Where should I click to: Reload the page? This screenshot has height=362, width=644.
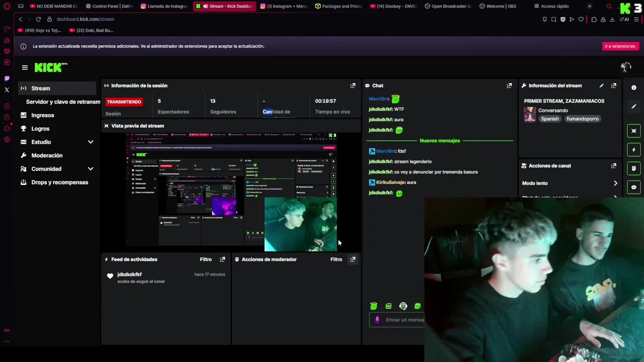click(38, 19)
